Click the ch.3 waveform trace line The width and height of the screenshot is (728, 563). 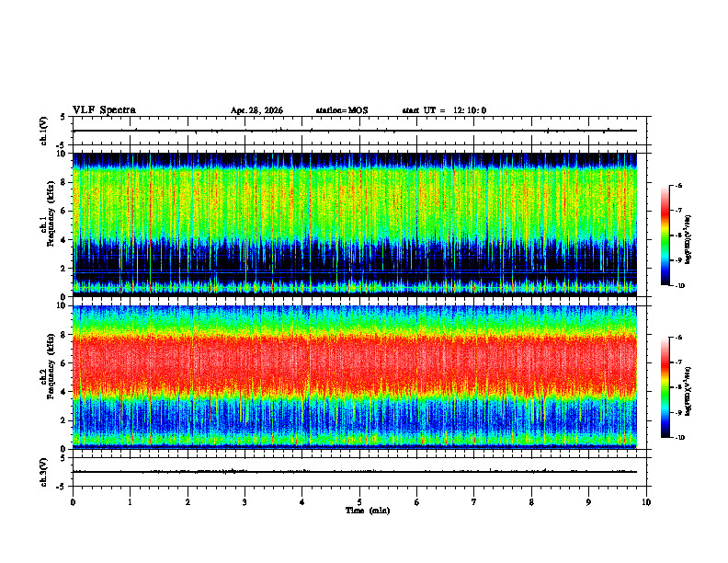pos(355,472)
